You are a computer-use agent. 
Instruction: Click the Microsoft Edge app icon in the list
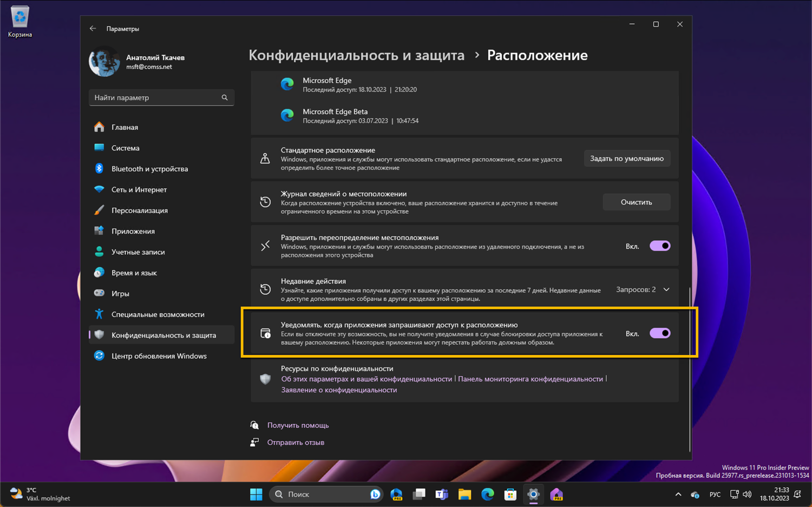point(287,84)
